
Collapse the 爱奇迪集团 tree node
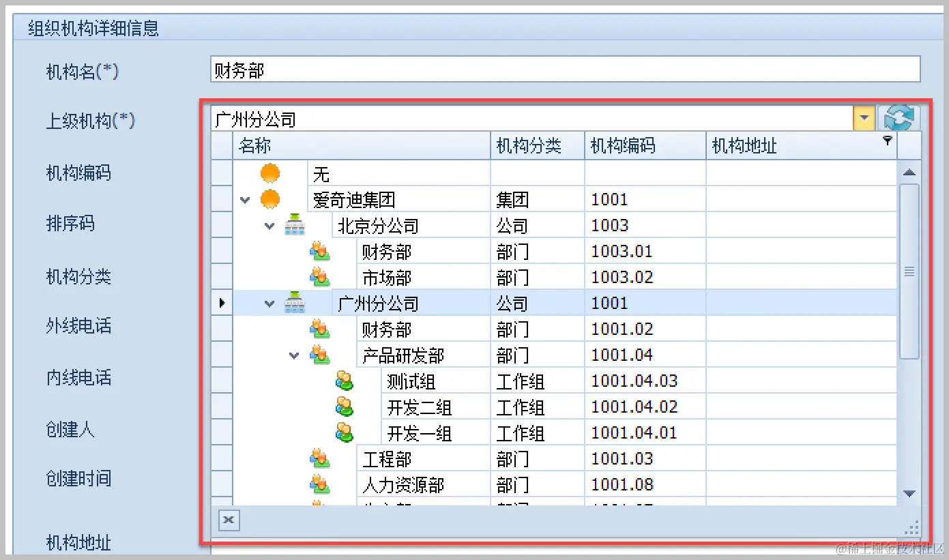pyautogui.click(x=246, y=200)
